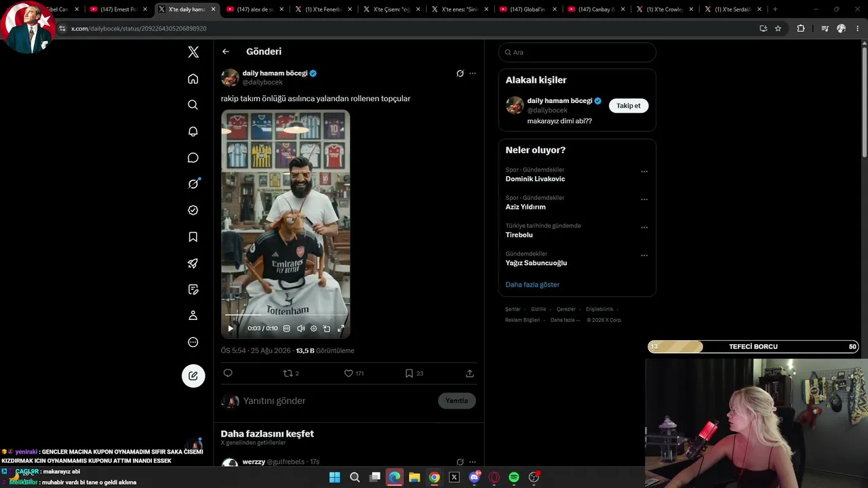Click the Yanıtla button
Image resolution: width=868 pixels, height=488 pixels.
[x=457, y=401]
